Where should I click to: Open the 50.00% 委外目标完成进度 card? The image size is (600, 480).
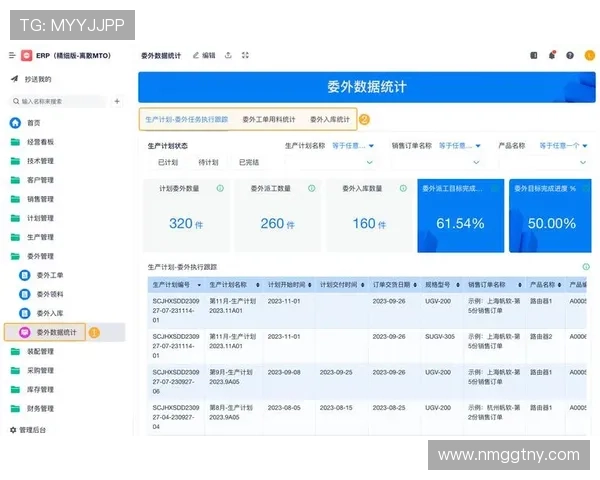point(550,216)
